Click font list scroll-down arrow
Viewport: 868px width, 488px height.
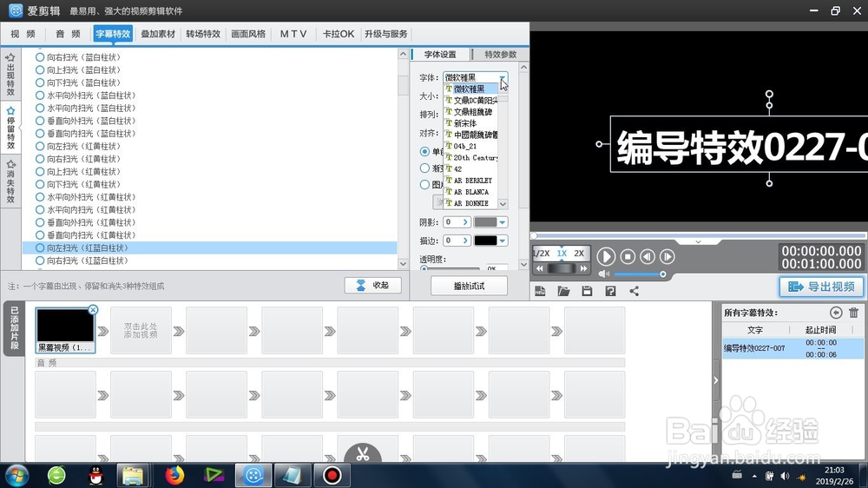503,204
